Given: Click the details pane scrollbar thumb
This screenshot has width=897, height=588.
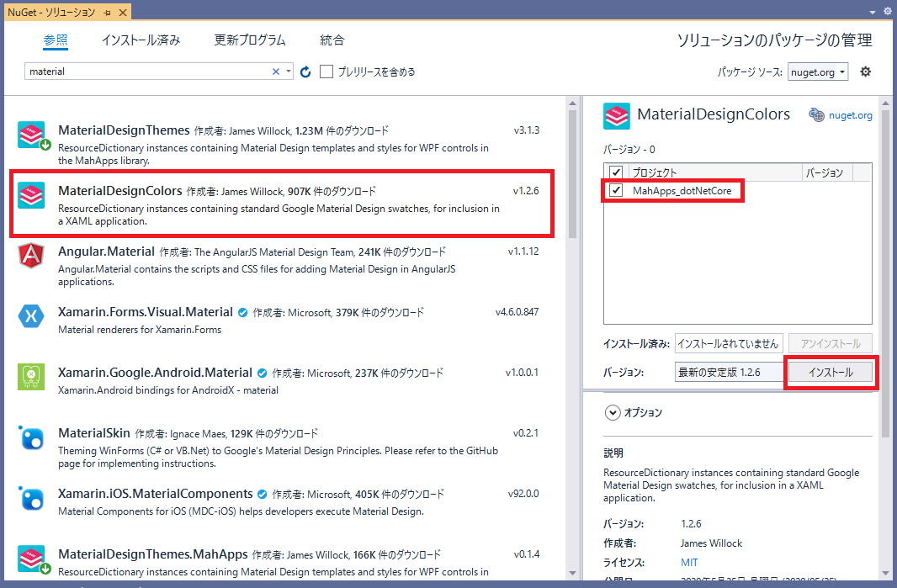Looking at the screenshot, I should point(885,273).
